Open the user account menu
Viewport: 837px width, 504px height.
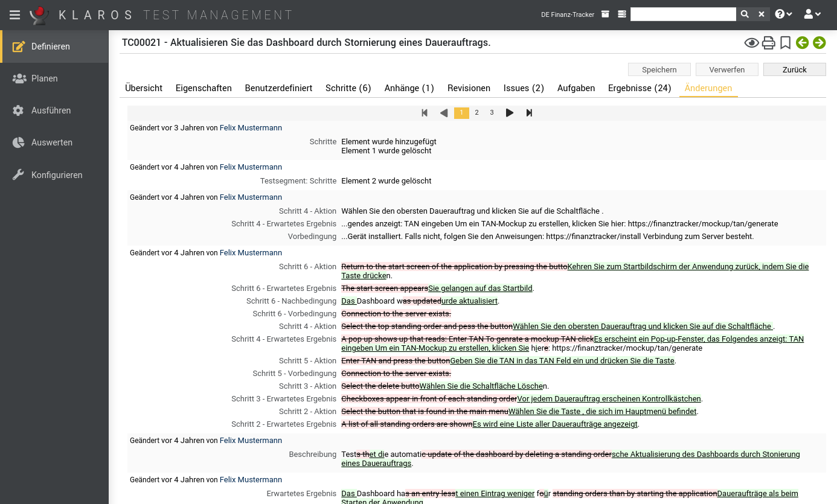tap(812, 14)
